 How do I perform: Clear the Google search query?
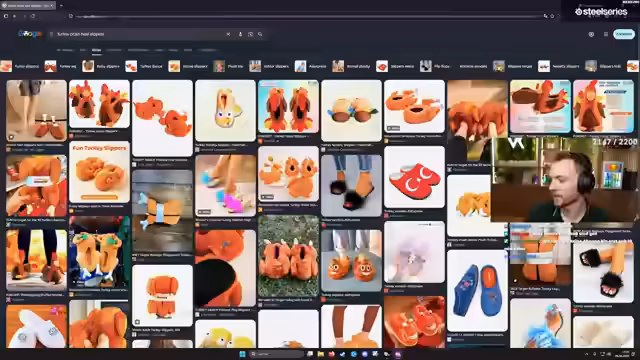click(228, 34)
